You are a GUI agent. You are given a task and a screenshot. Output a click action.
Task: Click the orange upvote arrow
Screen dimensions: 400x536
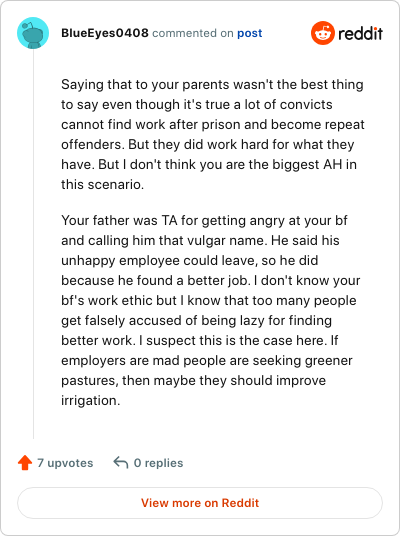25,463
